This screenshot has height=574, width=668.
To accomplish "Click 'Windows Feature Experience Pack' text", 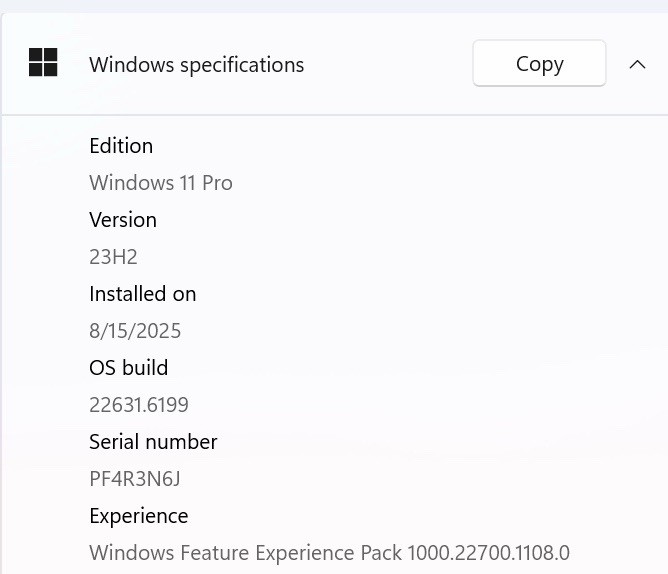I will (x=245, y=553).
